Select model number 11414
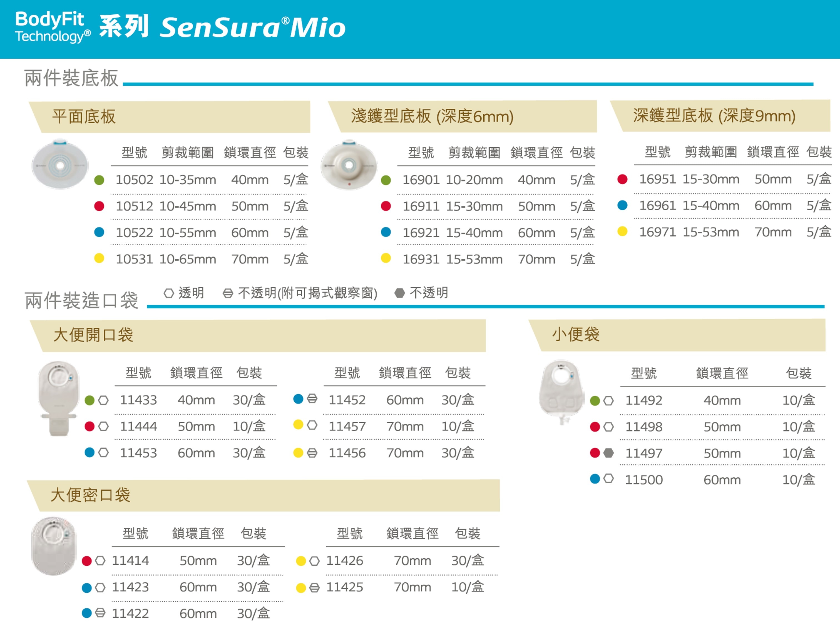Image resolution: width=840 pixels, height=628 pixels. (130, 561)
